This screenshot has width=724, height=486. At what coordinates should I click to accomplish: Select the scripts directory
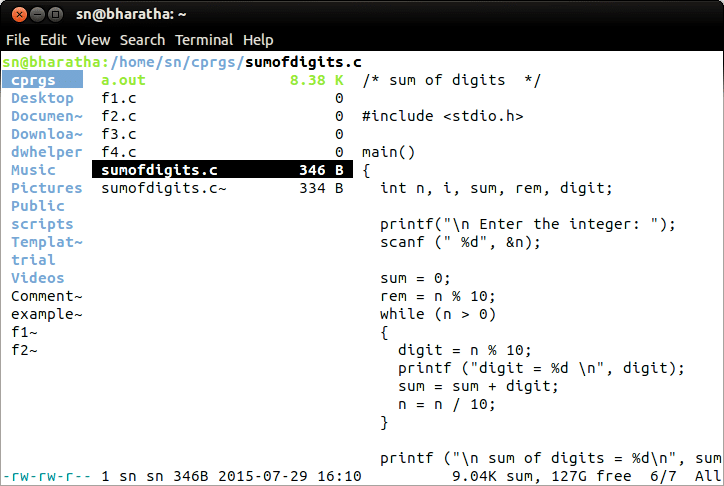coord(42,224)
